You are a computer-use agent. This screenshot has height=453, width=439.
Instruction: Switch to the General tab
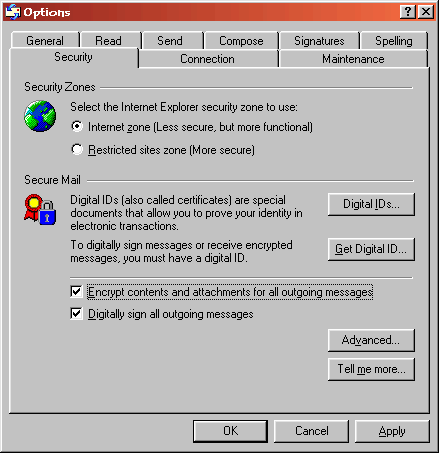(x=45, y=41)
